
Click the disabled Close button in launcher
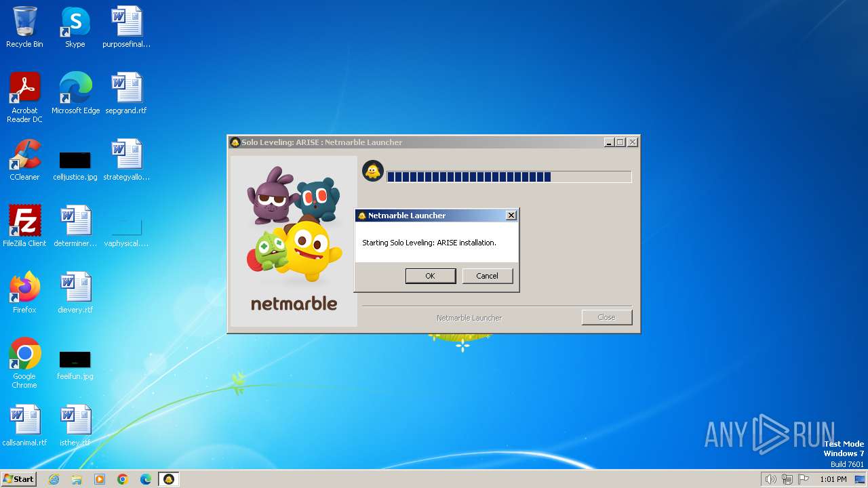tap(606, 317)
